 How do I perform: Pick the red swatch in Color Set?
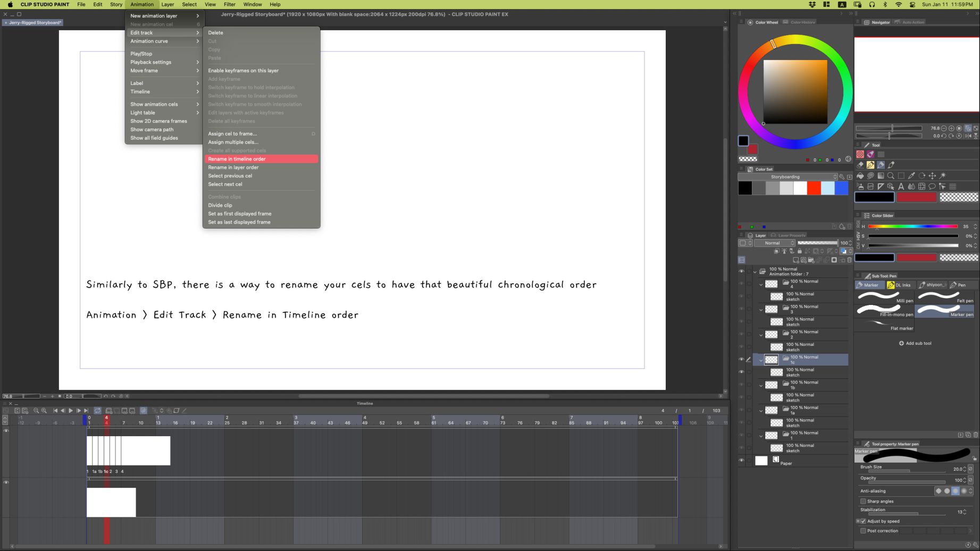814,188
